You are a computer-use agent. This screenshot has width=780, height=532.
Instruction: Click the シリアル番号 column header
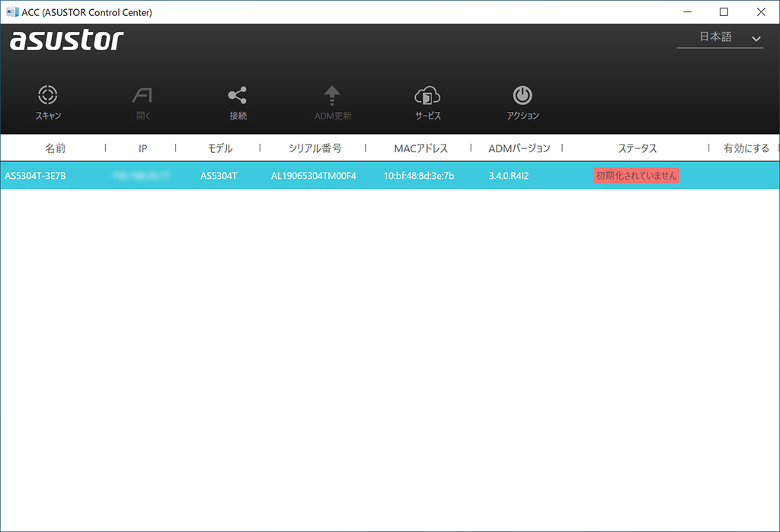pos(315,148)
